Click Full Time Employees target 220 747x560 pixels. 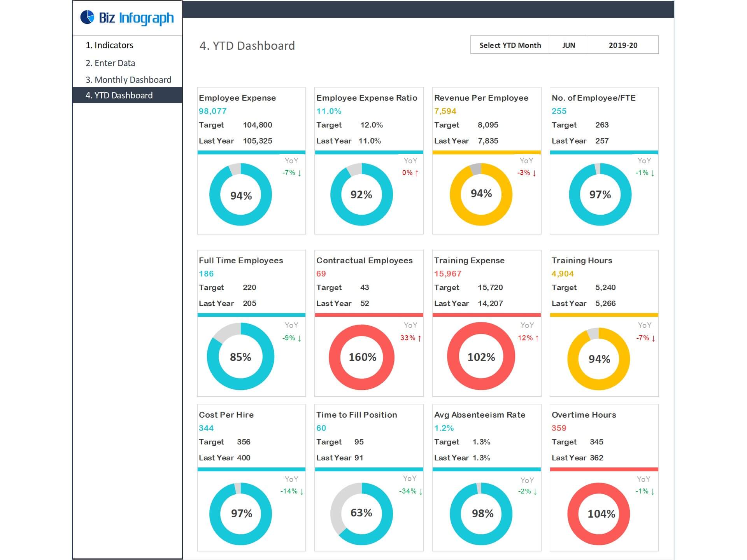(x=249, y=288)
